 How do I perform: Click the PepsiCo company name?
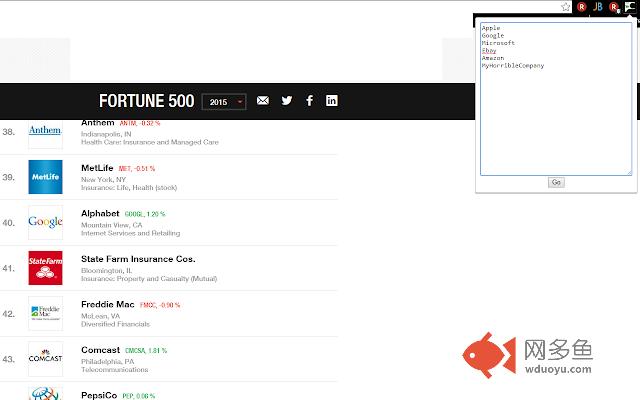point(99,395)
